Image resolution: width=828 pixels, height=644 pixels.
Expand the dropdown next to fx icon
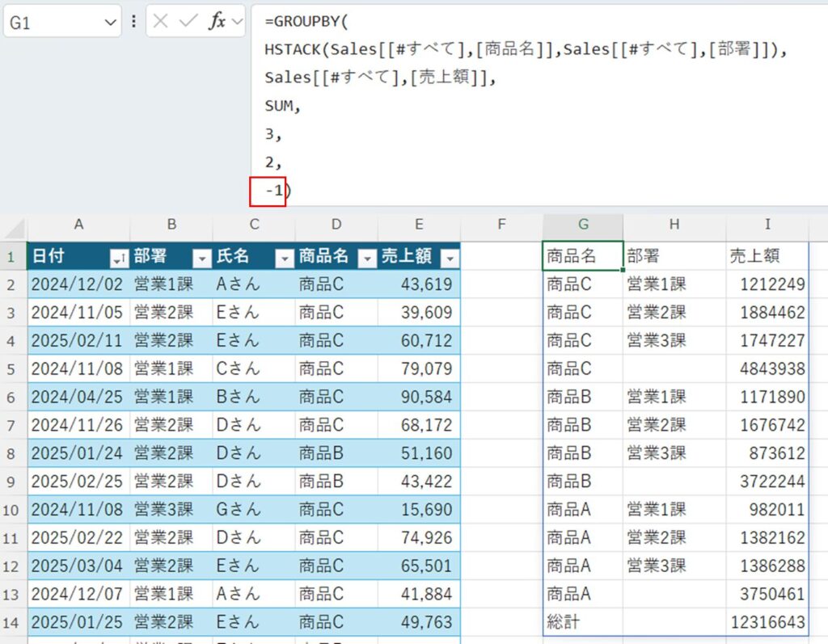click(237, 22)
